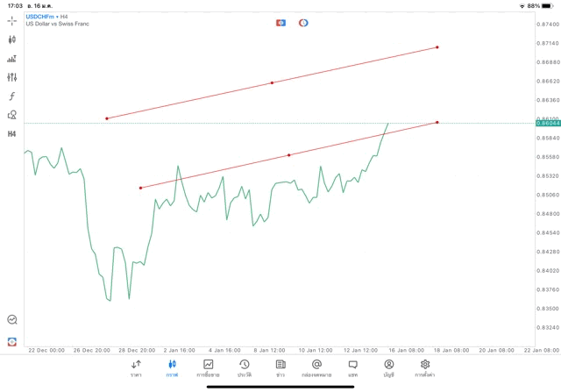This screenshot has width=561, height=392.
Task: Tap the red-blue one-click trading icon
Action: pyautogui.click(x=280, y=22)
